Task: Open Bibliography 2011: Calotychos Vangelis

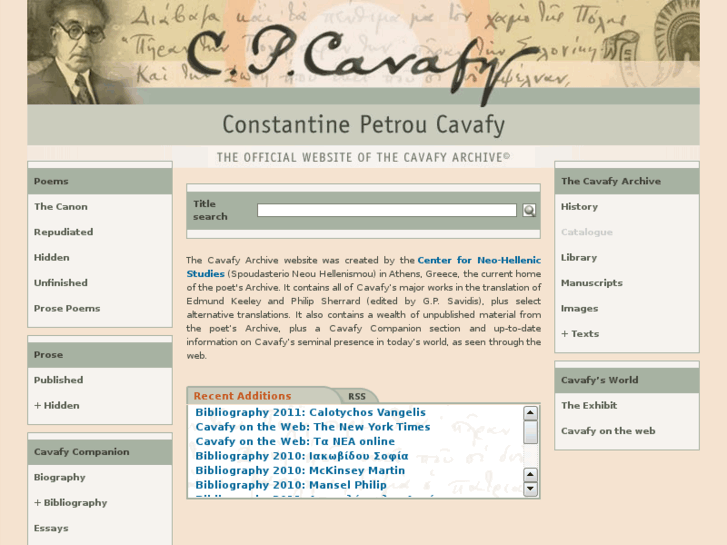Action: click(x=310, y=412)
